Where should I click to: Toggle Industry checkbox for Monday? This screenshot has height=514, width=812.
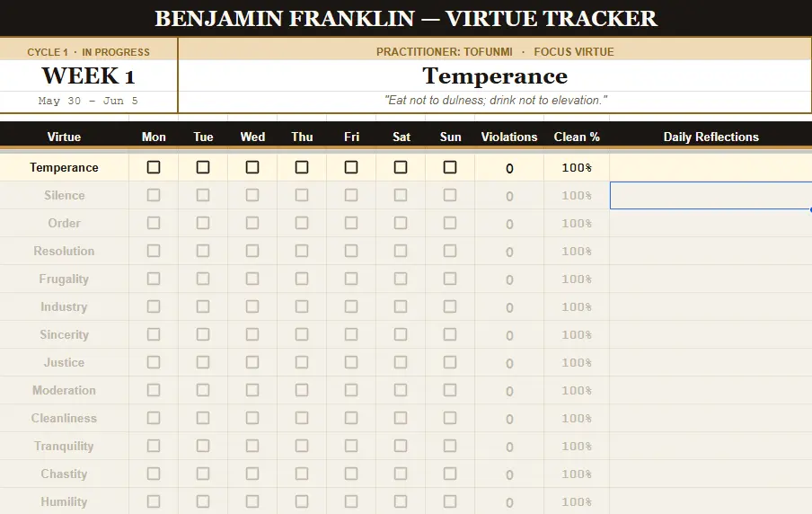154,306
